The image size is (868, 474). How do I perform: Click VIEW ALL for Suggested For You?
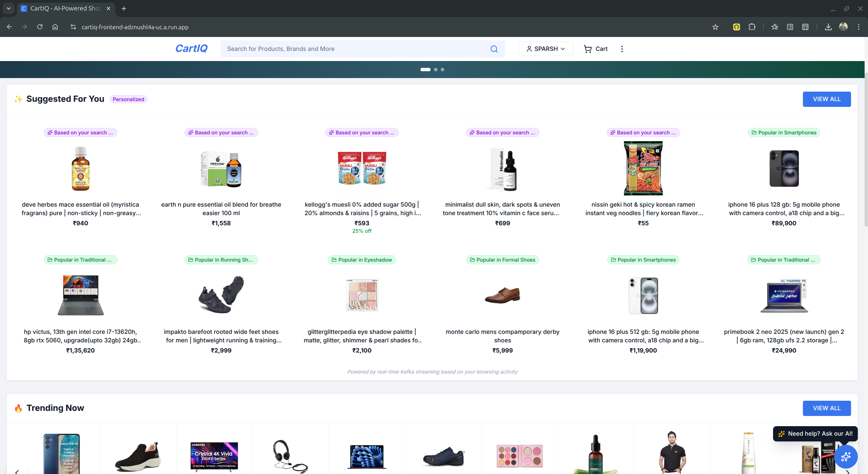point(826,99)
